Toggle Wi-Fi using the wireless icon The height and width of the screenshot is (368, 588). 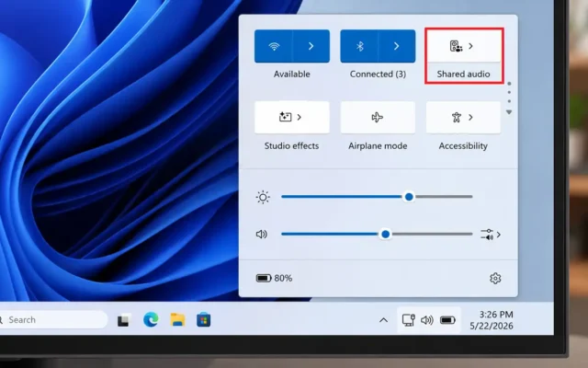274,46
